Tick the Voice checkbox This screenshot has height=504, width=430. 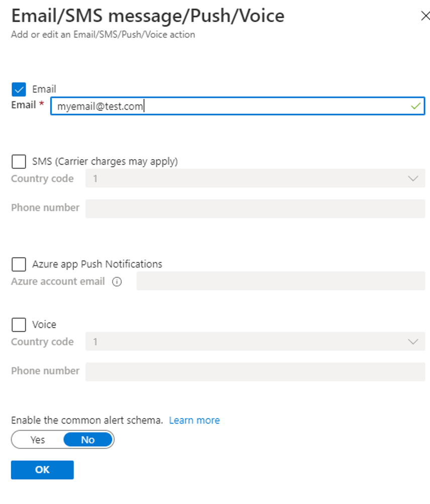click(19, 325)
